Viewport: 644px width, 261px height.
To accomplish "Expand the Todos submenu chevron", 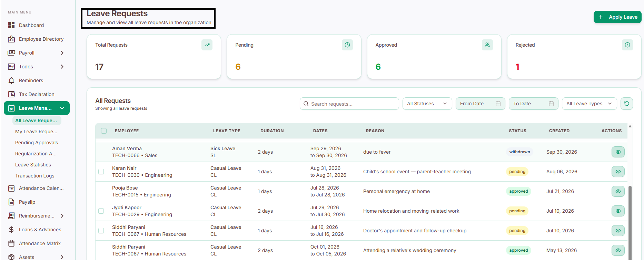I will (x=62, y=67).
